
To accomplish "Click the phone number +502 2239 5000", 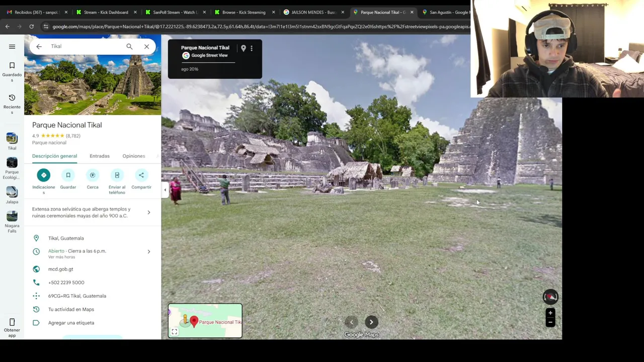I will pyautogui.click(x=66, y=283).
